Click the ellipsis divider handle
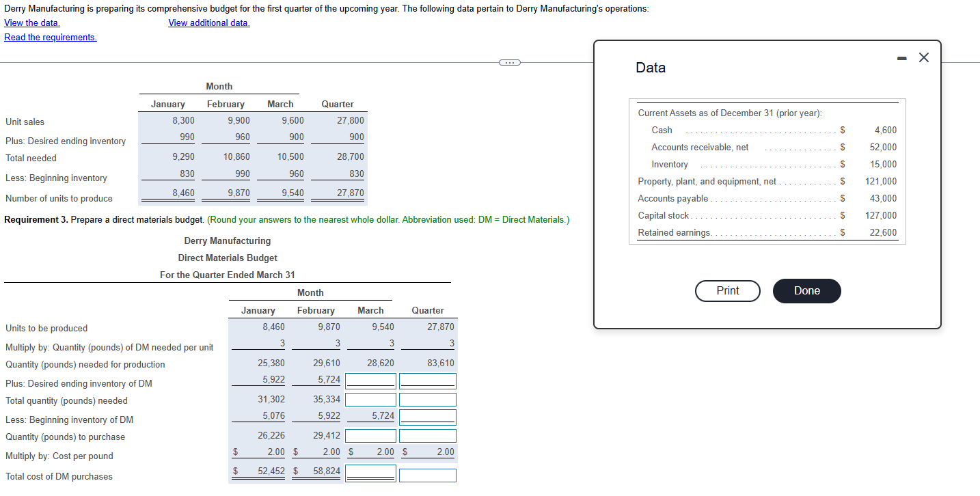This screenshot has width=980, height=496. (509, 63)
